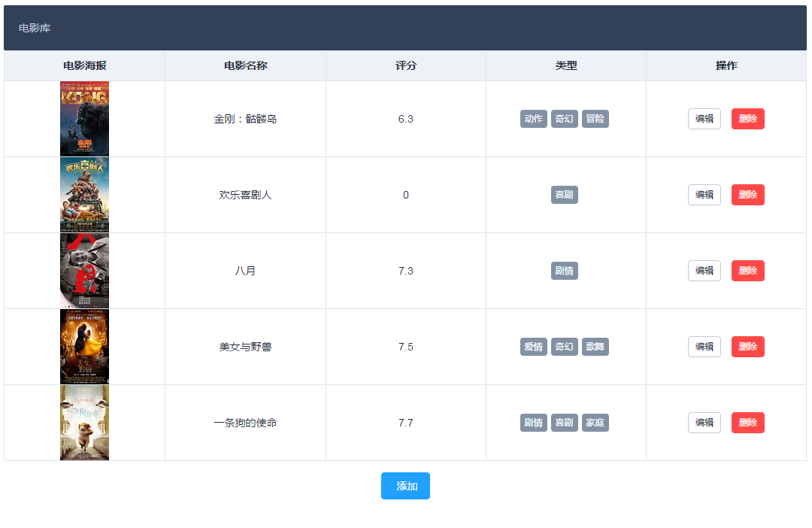Edit the movie 美女与野兽

click(704, 346)
